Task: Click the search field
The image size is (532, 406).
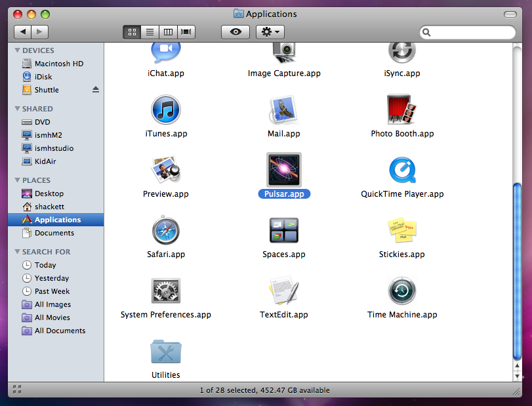Action: (468, 32)
